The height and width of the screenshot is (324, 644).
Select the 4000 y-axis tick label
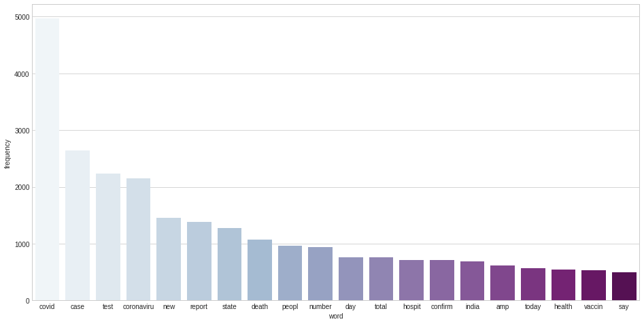pos(23,74)
